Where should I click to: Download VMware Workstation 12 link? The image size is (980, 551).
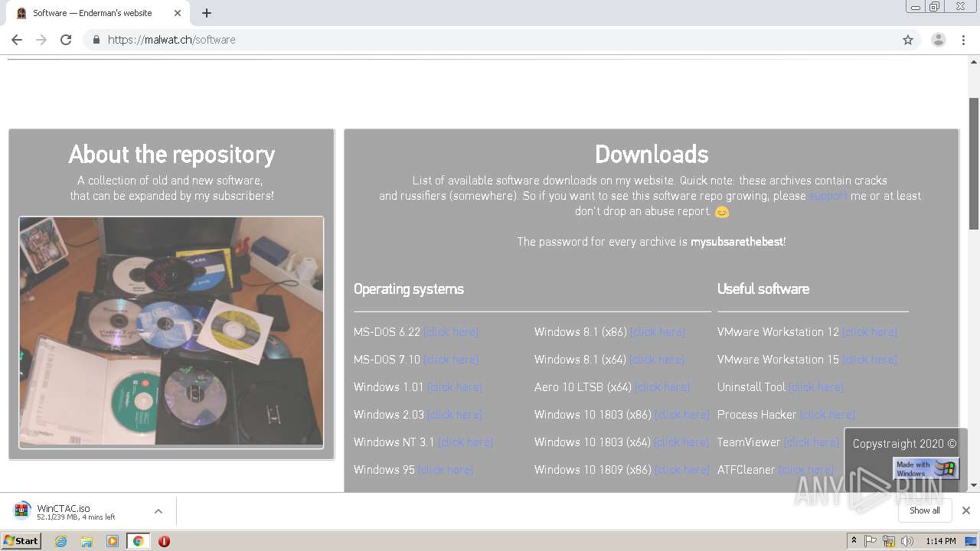pos(870,332)
